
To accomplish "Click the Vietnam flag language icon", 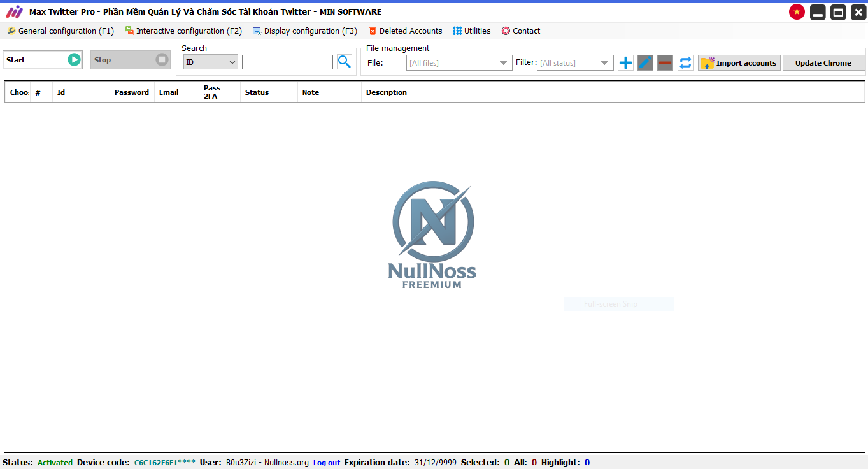I will click(796, 12).
